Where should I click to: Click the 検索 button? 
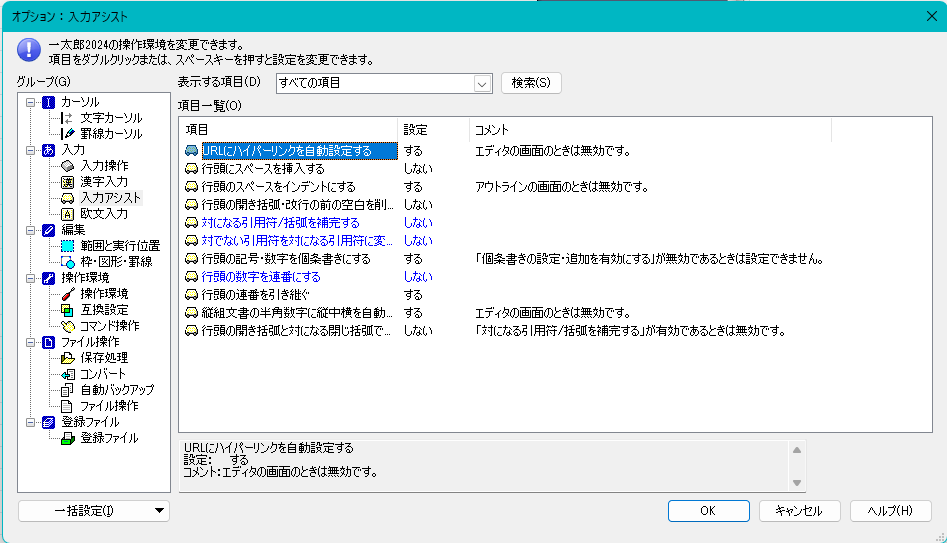click(531, 83)
